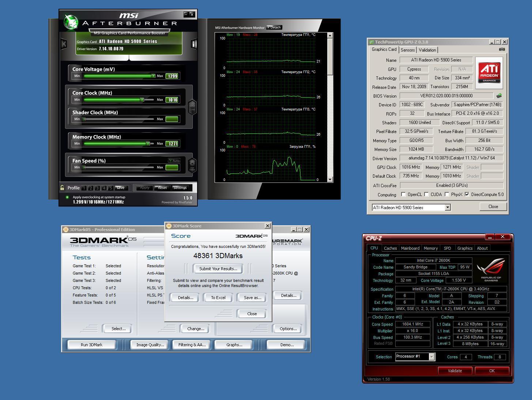Check the OpenCL computing checkbox
532x400 pixels.
403,195
